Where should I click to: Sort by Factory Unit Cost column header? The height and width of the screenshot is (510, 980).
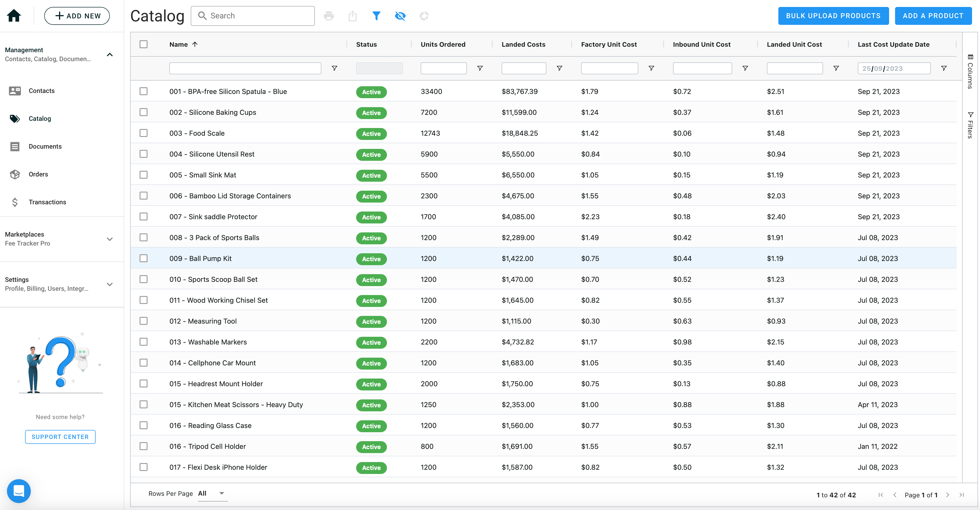609,44
